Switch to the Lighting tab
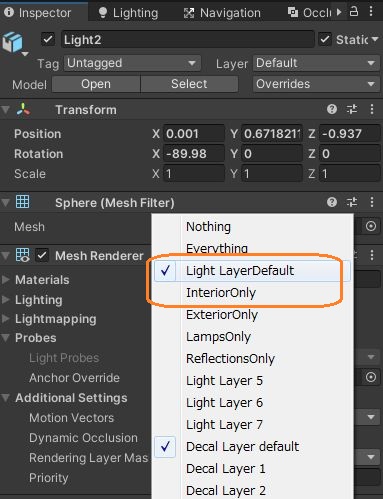The image size is (383, 499). 128,13
